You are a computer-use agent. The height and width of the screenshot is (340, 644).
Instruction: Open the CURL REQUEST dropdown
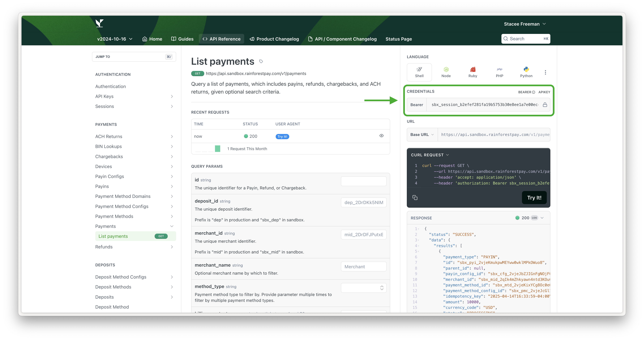pyautogui.click(x=430, y=155)
